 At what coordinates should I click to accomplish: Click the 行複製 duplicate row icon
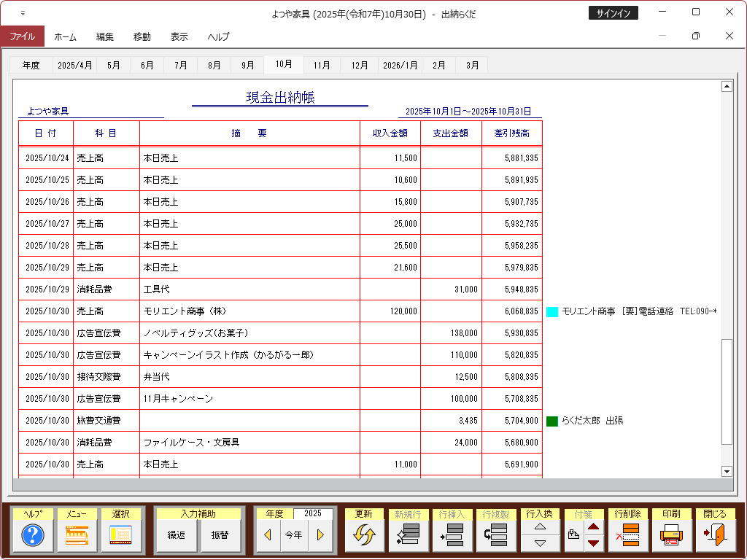[495, 536]
